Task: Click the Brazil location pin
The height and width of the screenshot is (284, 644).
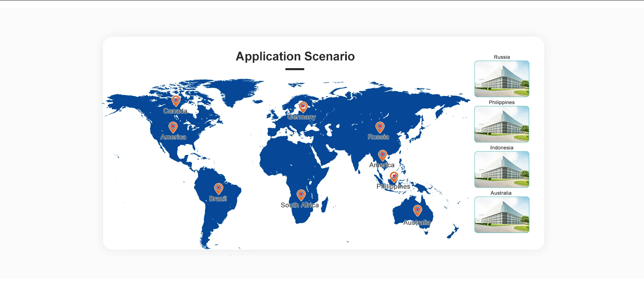Action: (218, 188)
